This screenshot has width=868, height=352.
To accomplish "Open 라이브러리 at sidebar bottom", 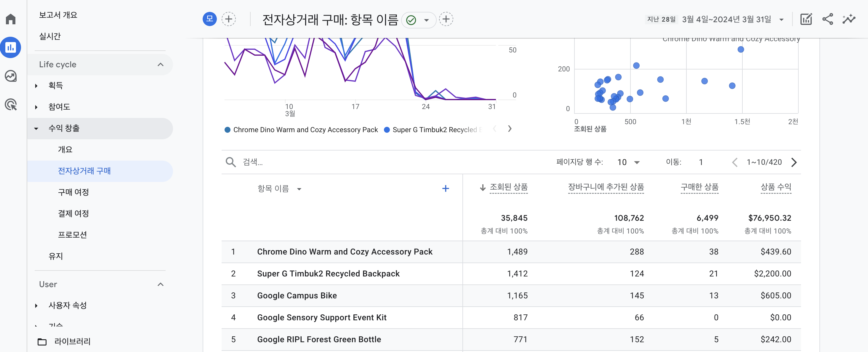I will pos(72,341).
